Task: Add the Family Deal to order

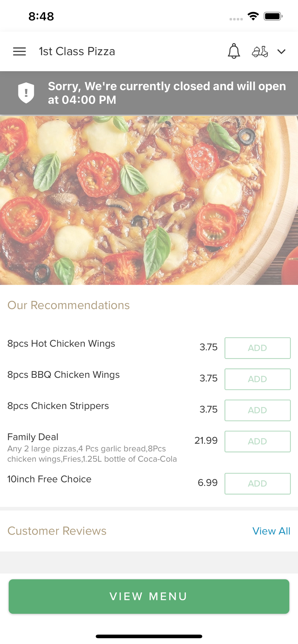Action: [x=257, y=441]
